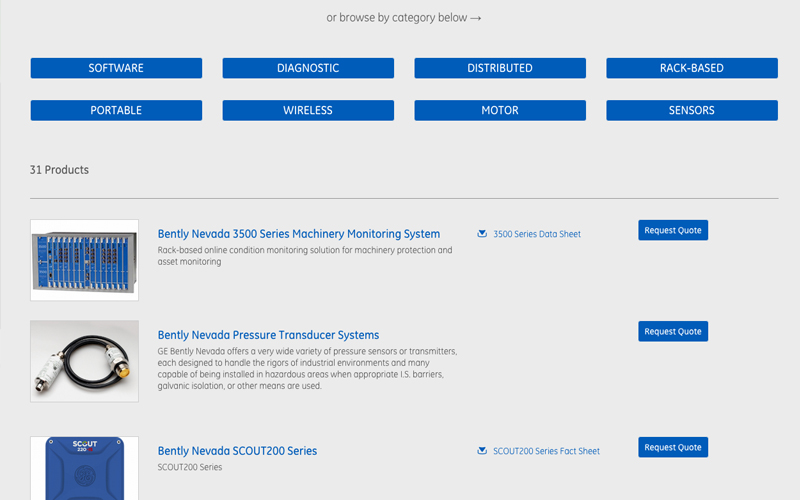Request Quote for Pressure Transducer Systems
The image size is (800, 500).
673,331
